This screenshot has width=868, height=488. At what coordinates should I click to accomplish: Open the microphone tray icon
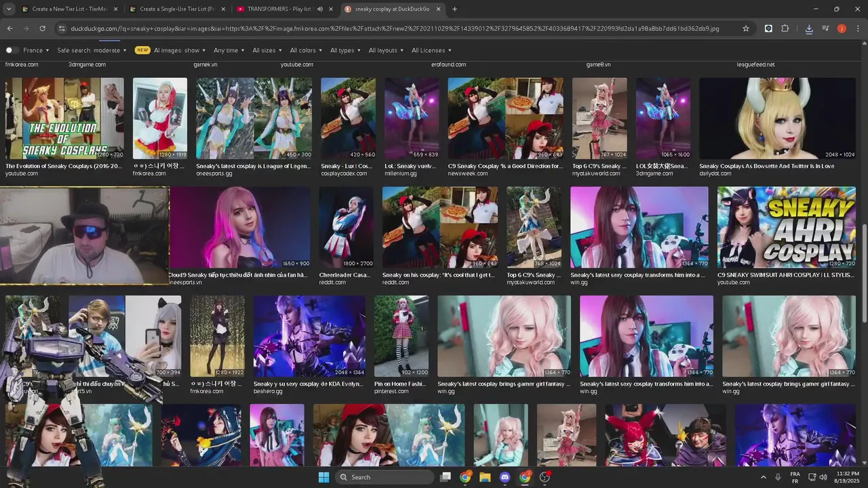click(778, 477)
